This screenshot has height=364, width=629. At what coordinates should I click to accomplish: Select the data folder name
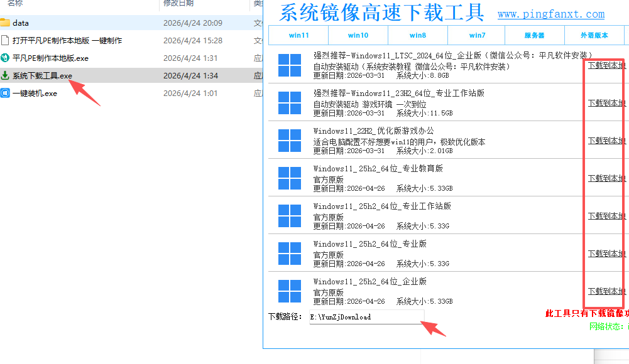[x=21, y=23]
